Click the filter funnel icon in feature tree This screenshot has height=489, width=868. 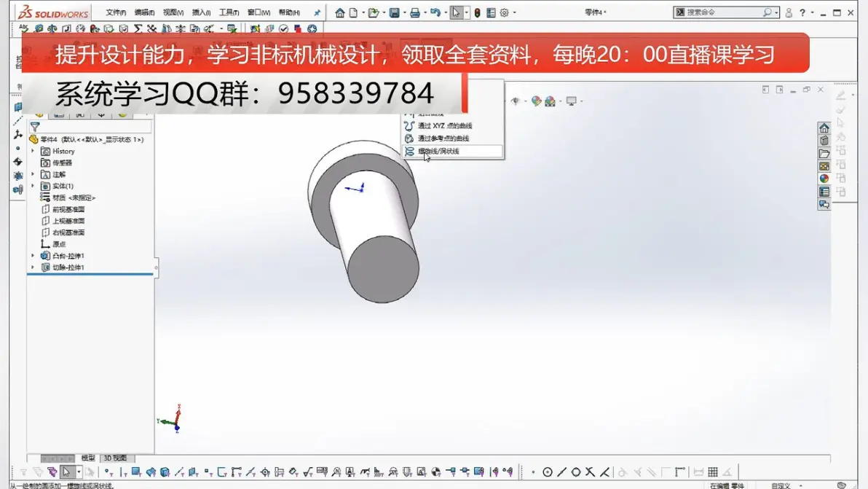pos(34,127)
